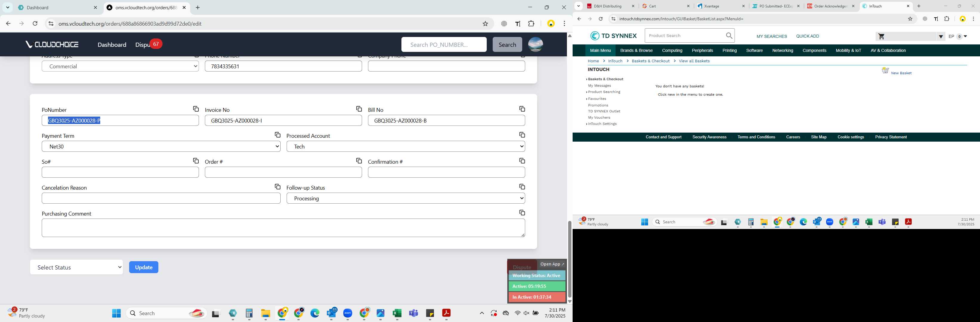Open the user avatar in CloudChoice header
Viewport: 980px width, 322px height.
(x=535, y=44)
